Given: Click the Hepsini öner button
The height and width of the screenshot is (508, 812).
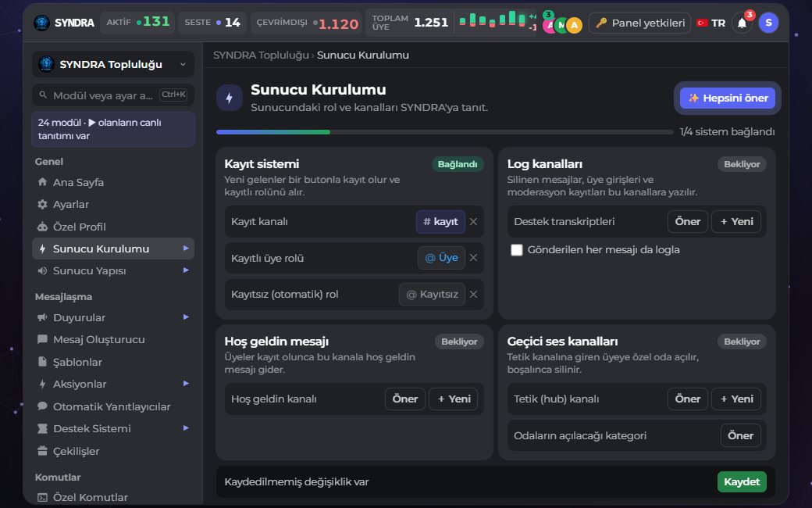Looking at the screenshot, I should (727, 98).
